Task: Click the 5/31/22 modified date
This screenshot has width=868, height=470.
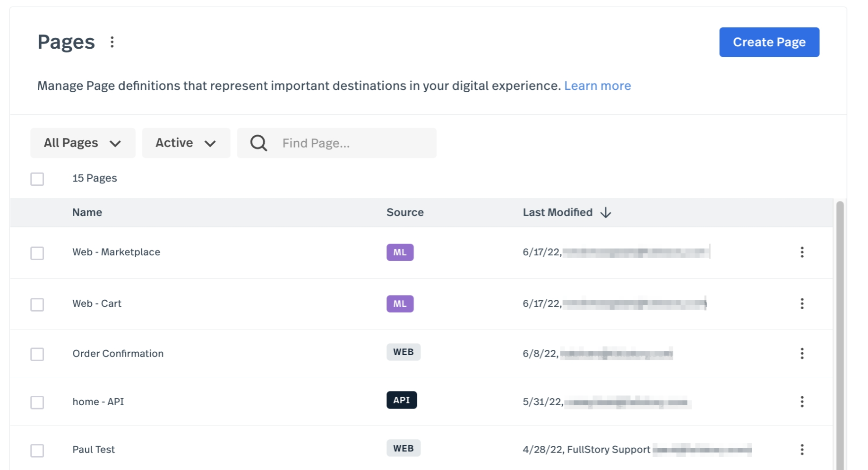Action: click(x=543, y=402)
